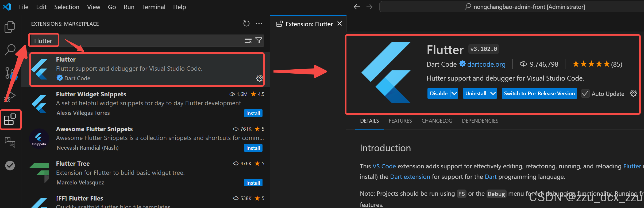Go back in navigation history

(357, 7)
